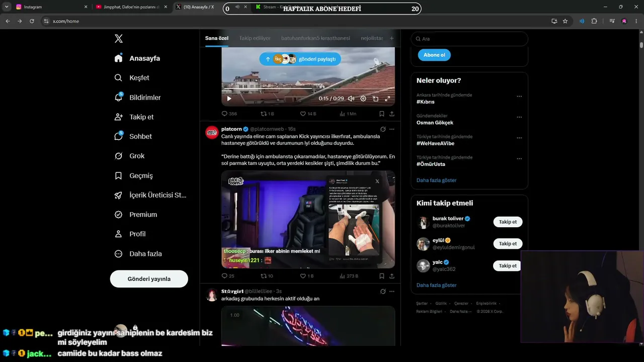Switch to Jimpphat YouTube browser tab
Screen dimensions: 644x362
(130, 7)
